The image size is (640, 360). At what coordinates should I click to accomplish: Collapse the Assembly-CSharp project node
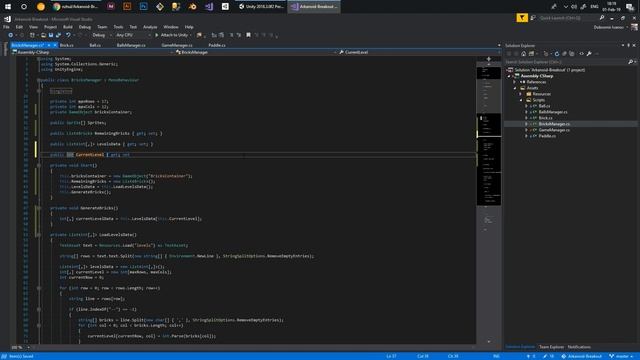[x=509, y=76]
